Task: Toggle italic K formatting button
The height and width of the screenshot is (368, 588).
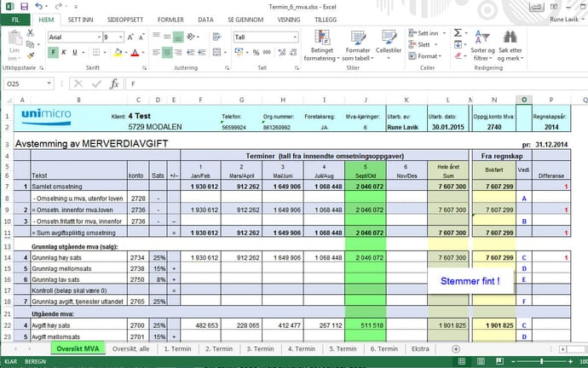Action: tap(64, 52)
